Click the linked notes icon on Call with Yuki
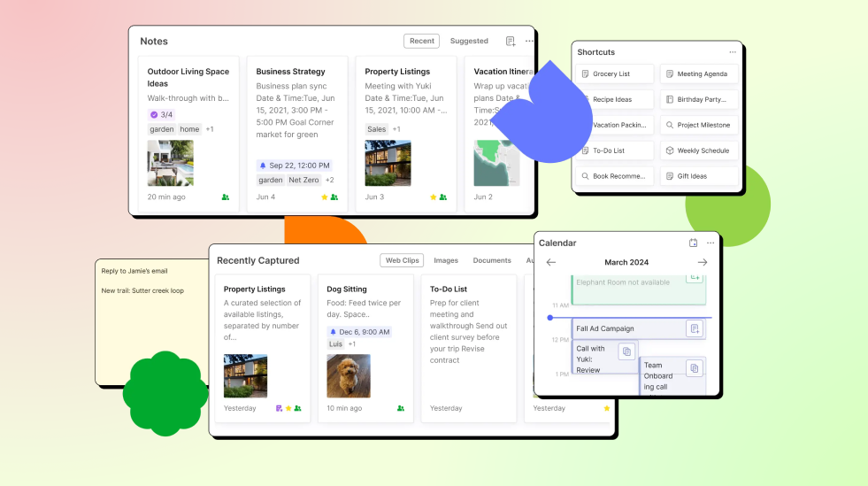 click(626, 351)
